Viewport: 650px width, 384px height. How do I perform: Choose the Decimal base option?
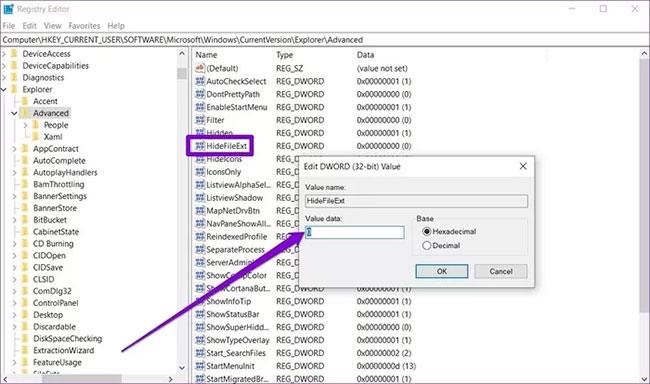pos(427,245)
